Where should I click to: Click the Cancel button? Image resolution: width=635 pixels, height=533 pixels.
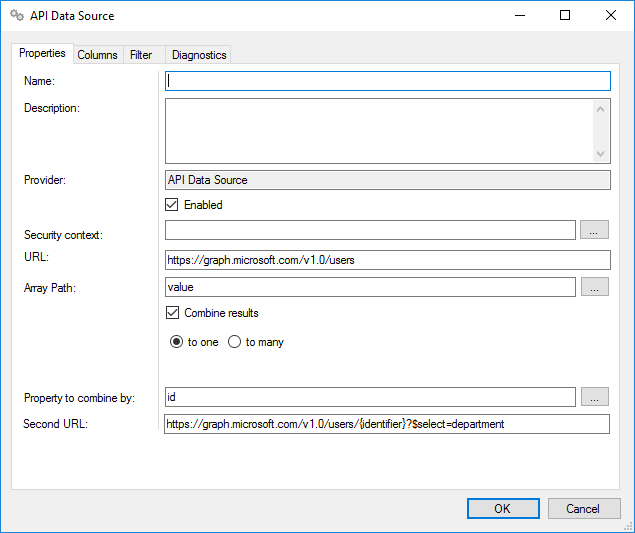582,508
